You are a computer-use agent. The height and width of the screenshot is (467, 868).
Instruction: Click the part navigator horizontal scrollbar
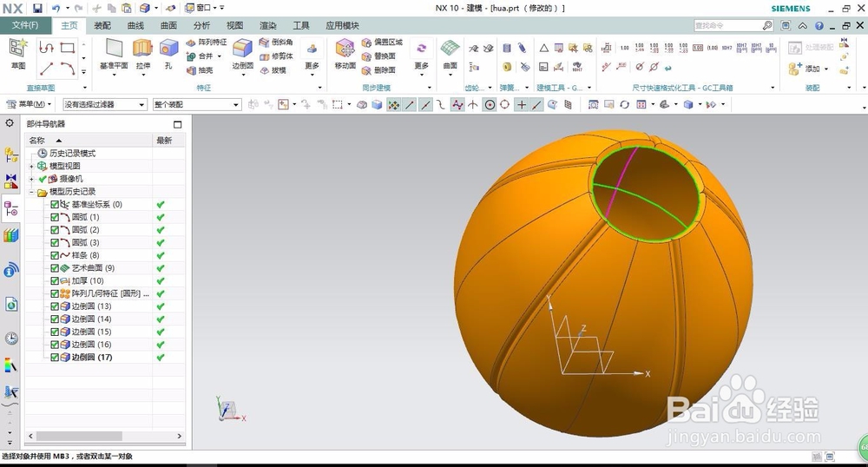tap(105, 436)
